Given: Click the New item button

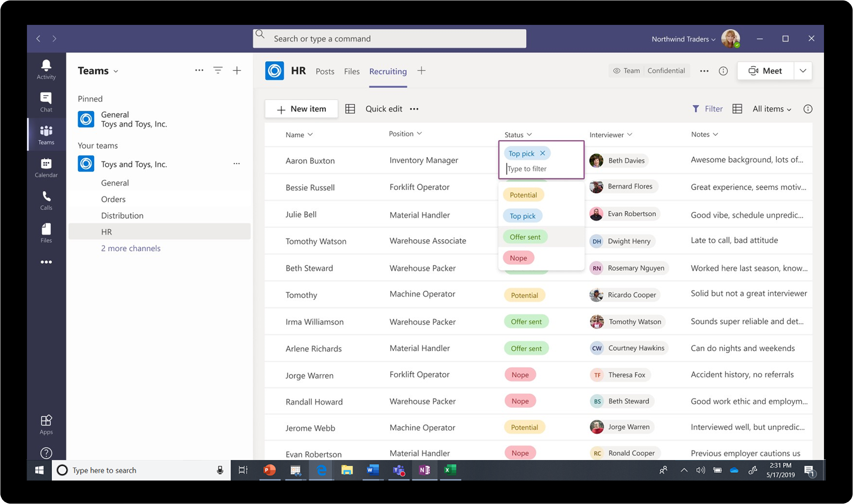Looking at the screenshot, I should pos(301,109).
